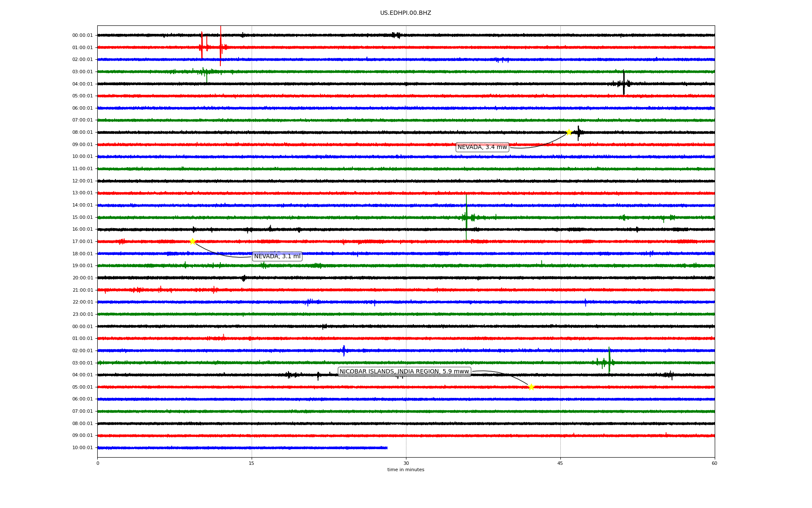Click the 0 tick label on x-axis
This screenshot has height=508, width=812.
coord(98,463)
